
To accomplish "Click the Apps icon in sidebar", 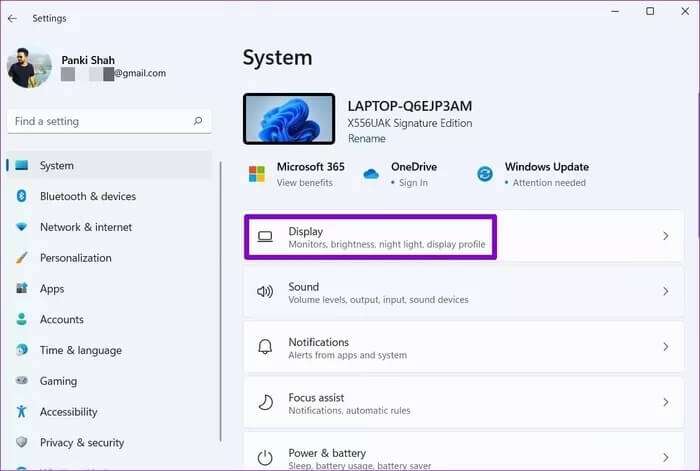I will (x=21, y=288).
